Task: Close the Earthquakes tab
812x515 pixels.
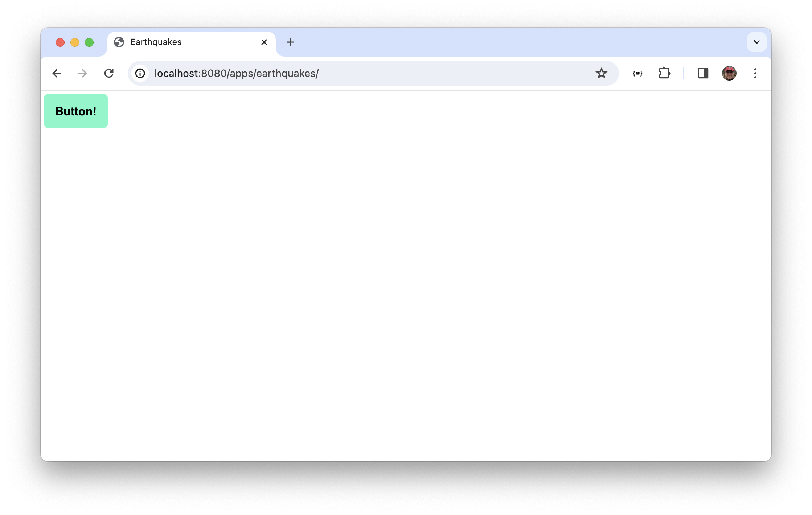Action: (x=264, y=42)
